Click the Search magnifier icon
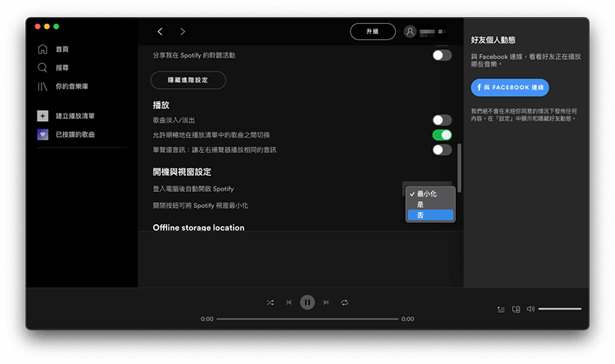The height and width of the screenshot is (364, 615). coord(42,68)
